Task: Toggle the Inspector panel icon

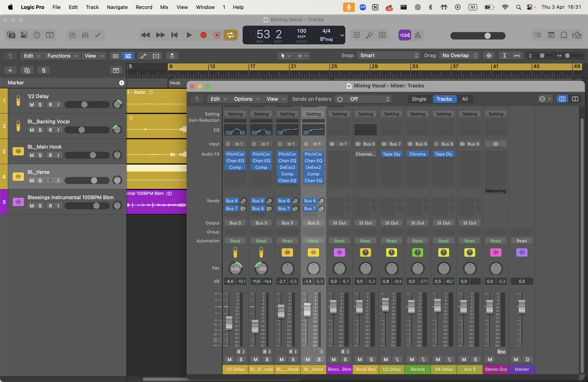Action: pyautogui.click(x=24, y=35)
